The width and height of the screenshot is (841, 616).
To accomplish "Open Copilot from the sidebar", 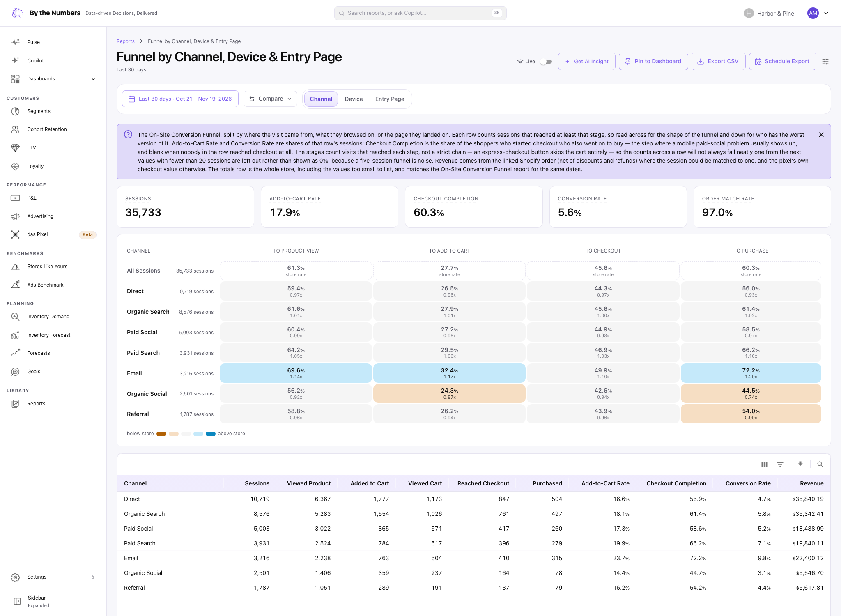I will [x=35, y=60].
